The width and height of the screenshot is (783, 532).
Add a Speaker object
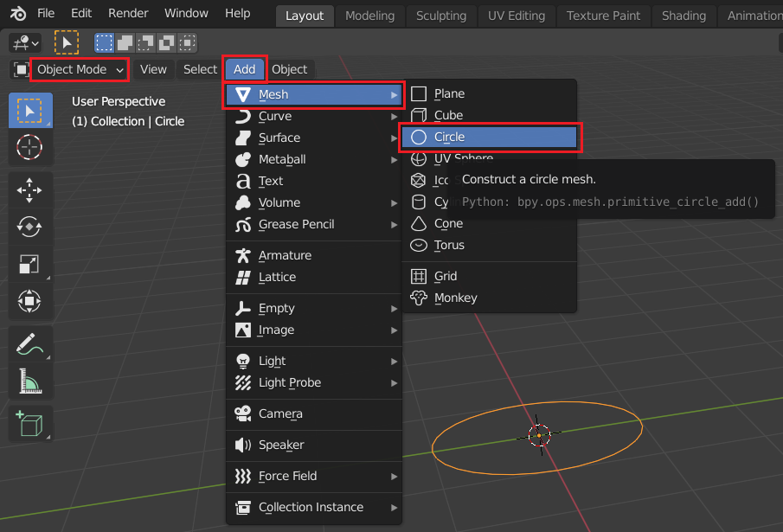(313, 445)
